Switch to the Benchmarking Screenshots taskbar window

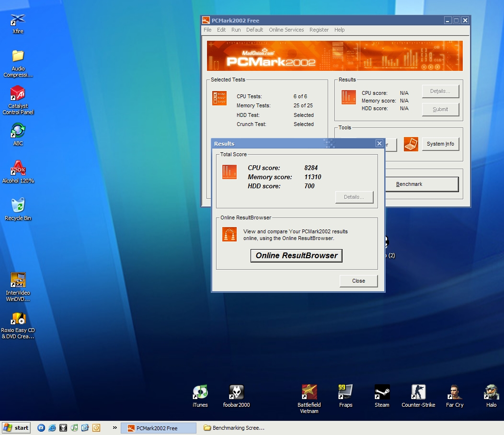click(235, 428)
